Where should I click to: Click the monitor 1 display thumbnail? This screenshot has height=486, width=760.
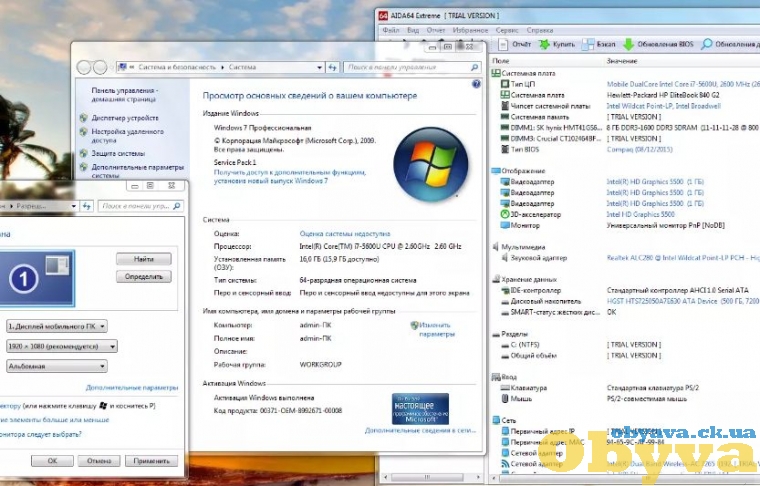click(37, 278)
